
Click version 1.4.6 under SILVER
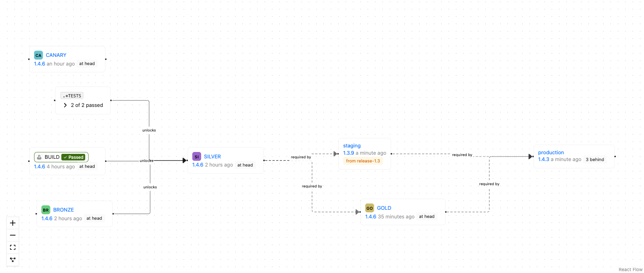198,165
